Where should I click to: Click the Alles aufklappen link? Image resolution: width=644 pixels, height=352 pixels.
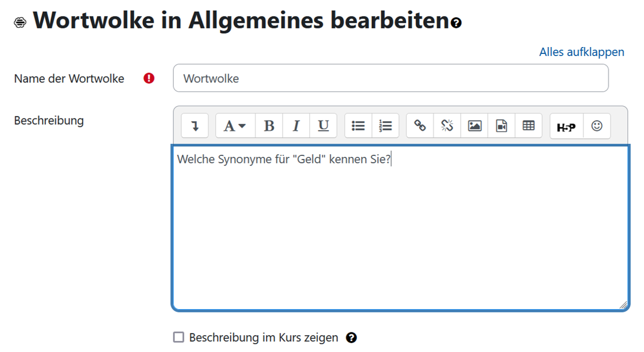point(581,51)
